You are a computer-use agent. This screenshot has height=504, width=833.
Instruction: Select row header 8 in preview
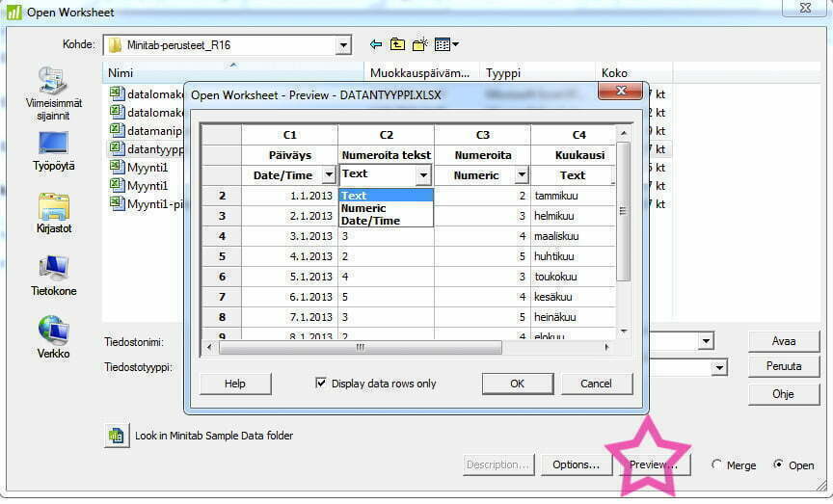coord(222,316)
